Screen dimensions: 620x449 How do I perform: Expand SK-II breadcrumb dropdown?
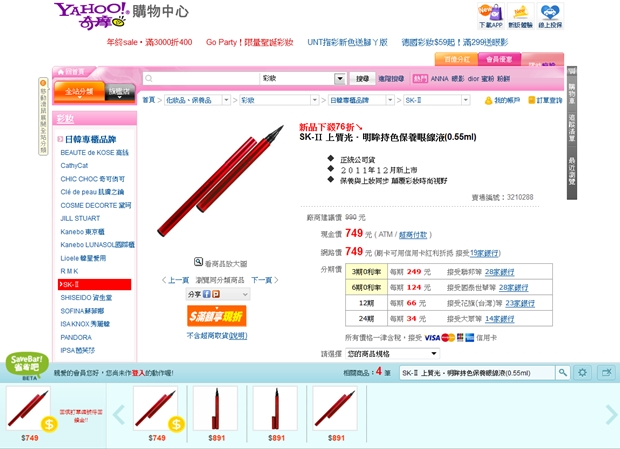point(465,100)
